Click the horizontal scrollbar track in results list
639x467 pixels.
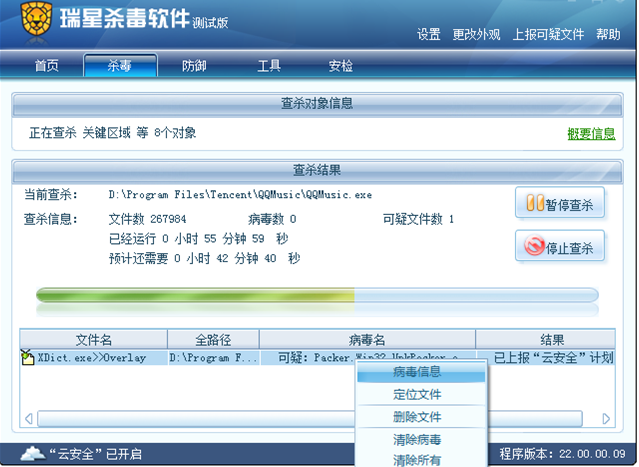pos(310,419)
